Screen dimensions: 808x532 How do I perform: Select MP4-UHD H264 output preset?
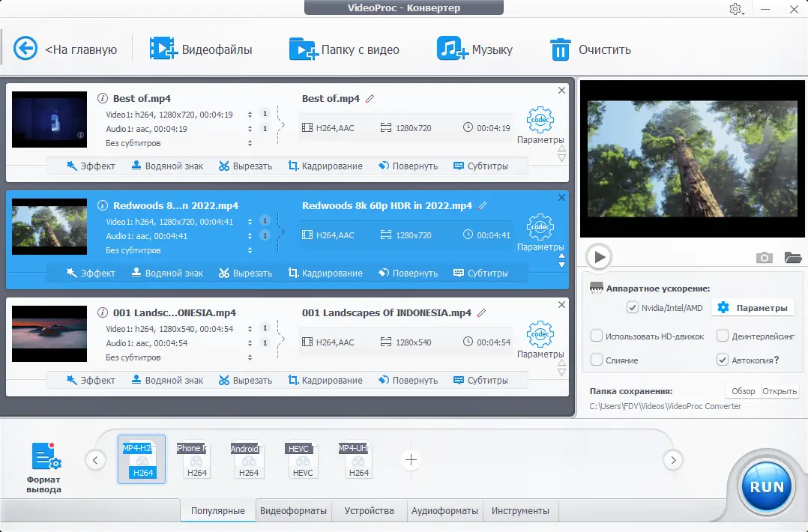coord(357,460)
